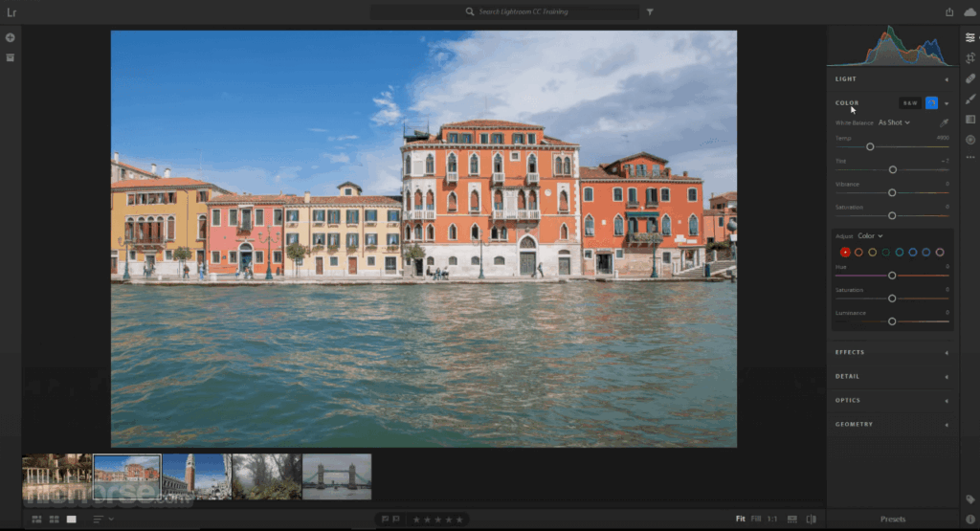
Task: Switch to Photo Grid view
Action: [x=37, y=520]
